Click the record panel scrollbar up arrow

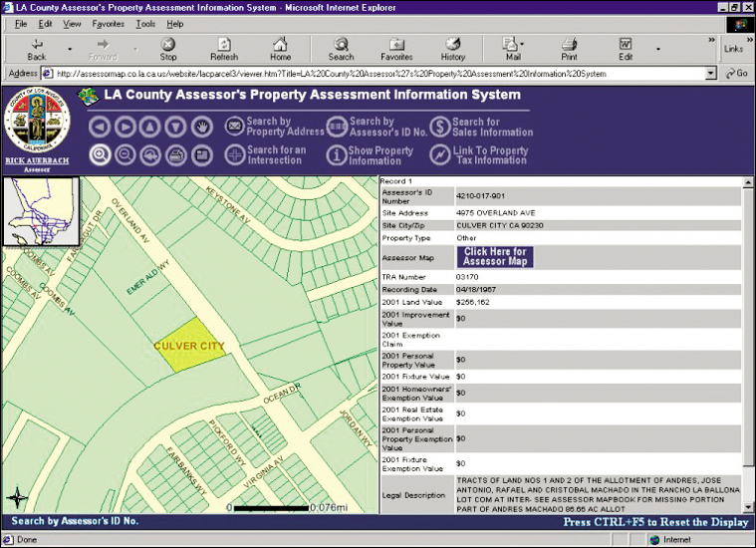click(748, 182)
